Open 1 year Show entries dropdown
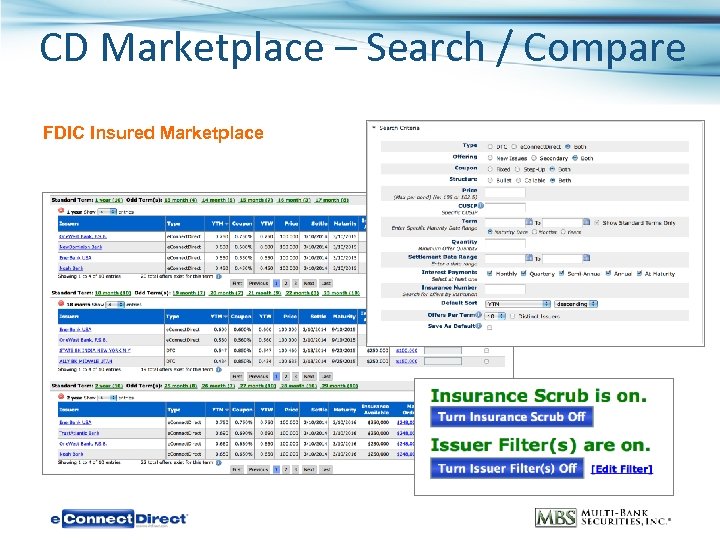Screen dimensions: 720x540 point(107,212)
